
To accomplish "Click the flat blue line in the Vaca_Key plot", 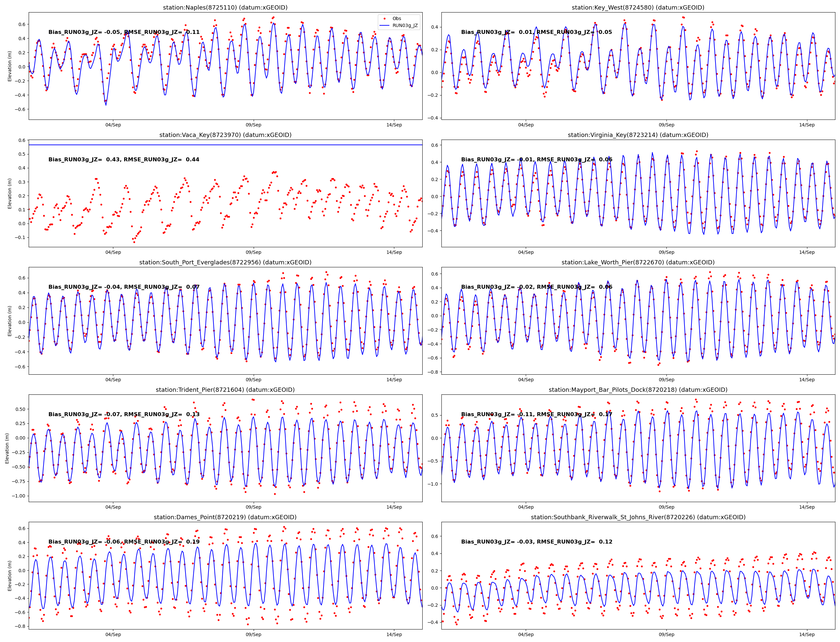I will [225, 145].
